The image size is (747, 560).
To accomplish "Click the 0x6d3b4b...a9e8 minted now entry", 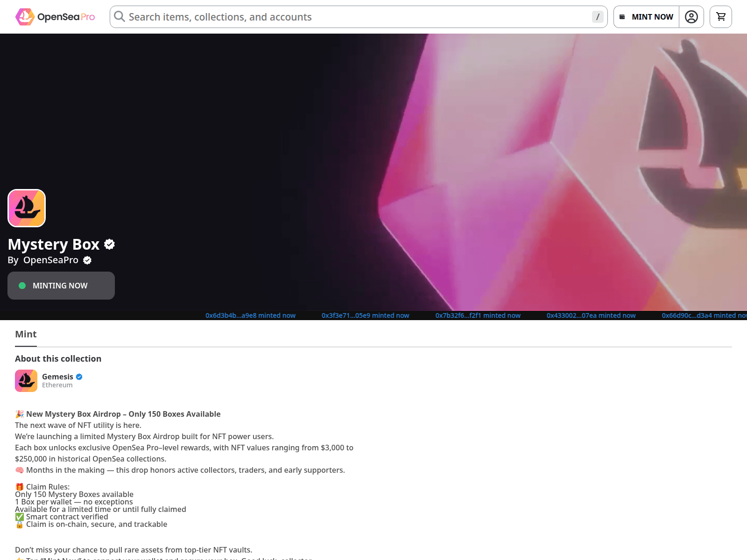I will coord(251,315).
